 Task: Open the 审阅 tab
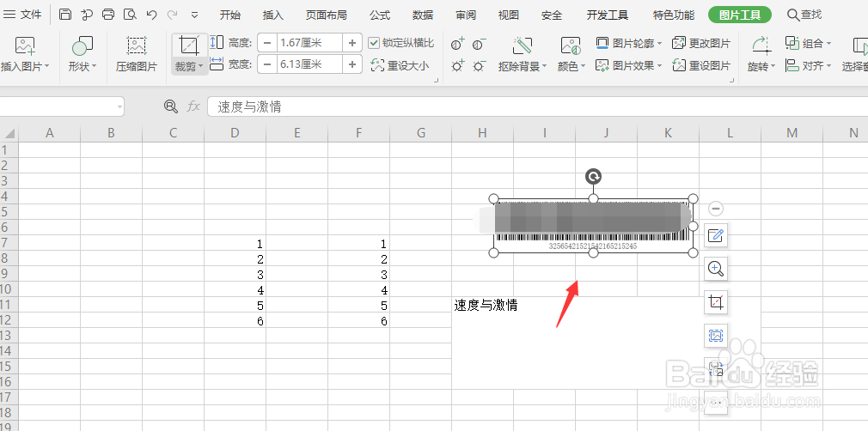pos(466,15)
